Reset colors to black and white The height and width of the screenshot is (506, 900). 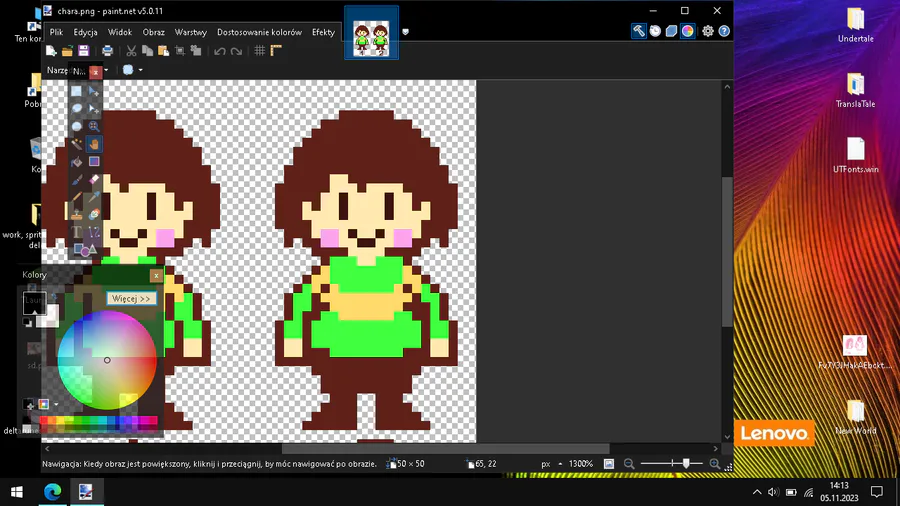tap(28, 322)
